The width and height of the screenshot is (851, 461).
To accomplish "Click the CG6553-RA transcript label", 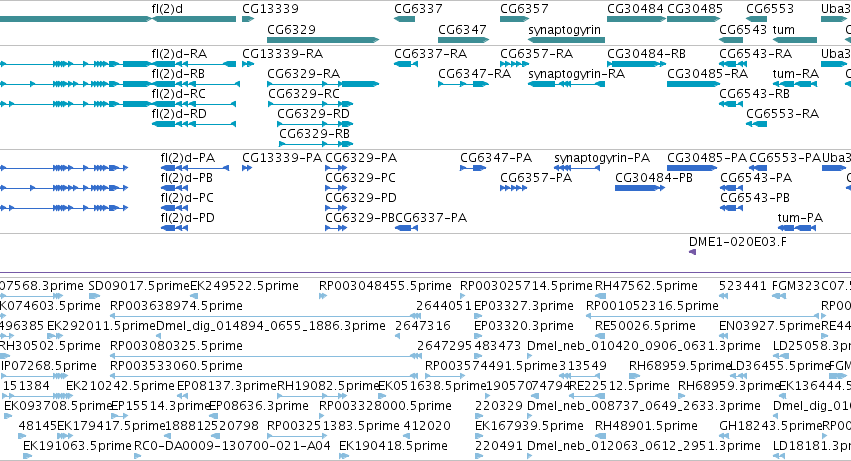I will tap(782, 113).
